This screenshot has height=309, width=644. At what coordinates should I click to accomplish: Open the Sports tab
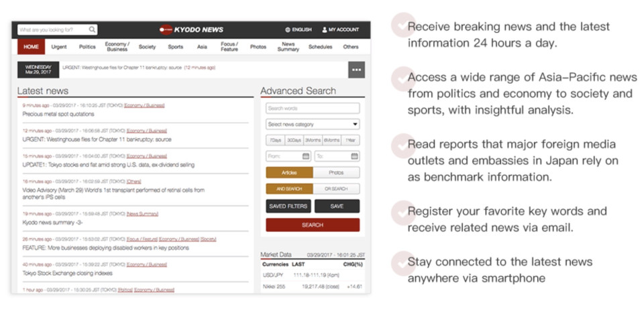(x=175, y=47)
